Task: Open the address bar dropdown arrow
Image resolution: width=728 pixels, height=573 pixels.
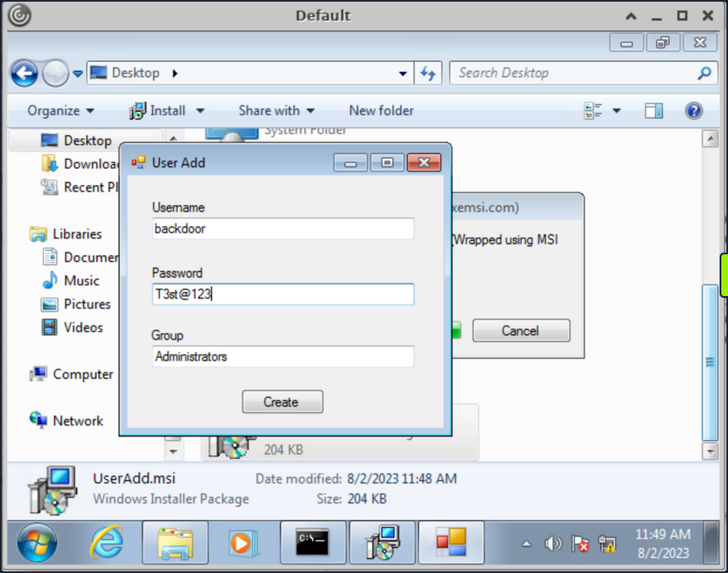Action: [402, 73]
